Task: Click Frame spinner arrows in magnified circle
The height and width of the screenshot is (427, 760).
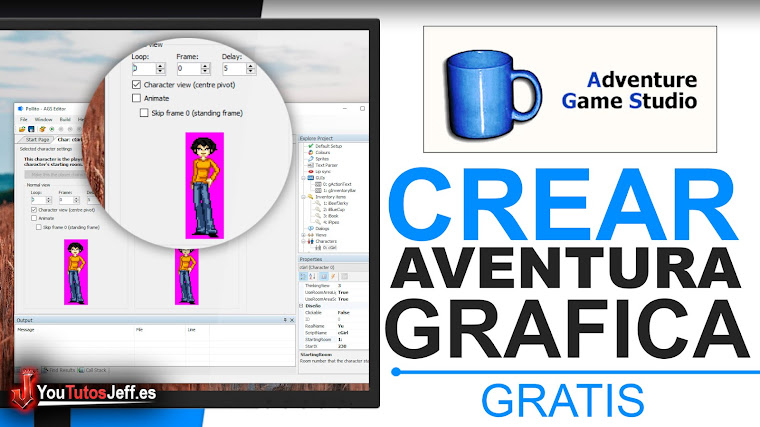Action: [205, 68]
